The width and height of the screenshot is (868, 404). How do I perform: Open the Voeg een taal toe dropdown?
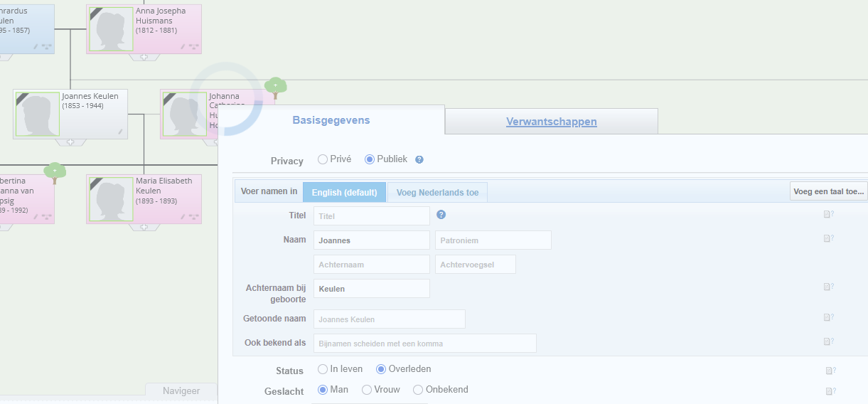pyautogui.click(x=828, y=191)
